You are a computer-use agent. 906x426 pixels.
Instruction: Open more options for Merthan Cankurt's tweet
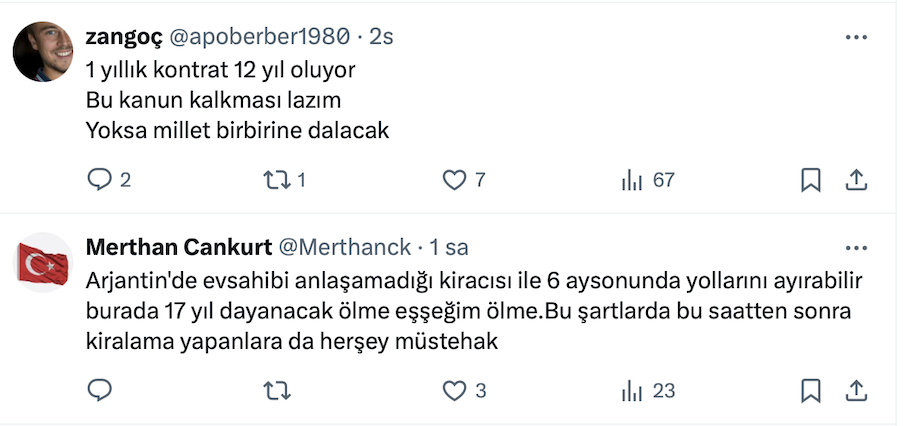[x=856, y=247]
